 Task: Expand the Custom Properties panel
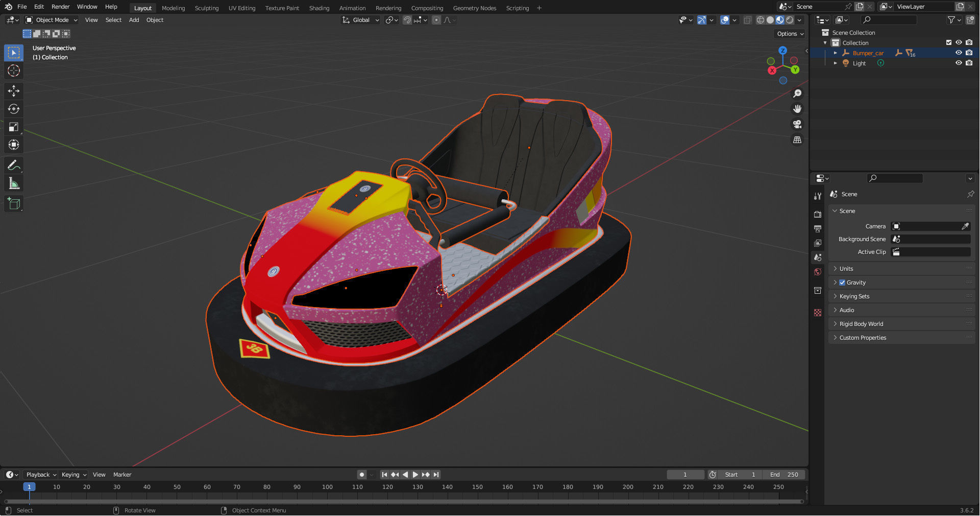[901, 338]
